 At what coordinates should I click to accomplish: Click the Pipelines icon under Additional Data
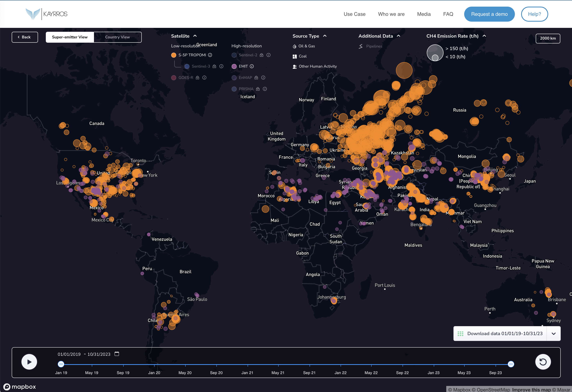pyautogui.click(x=361, y=46)
